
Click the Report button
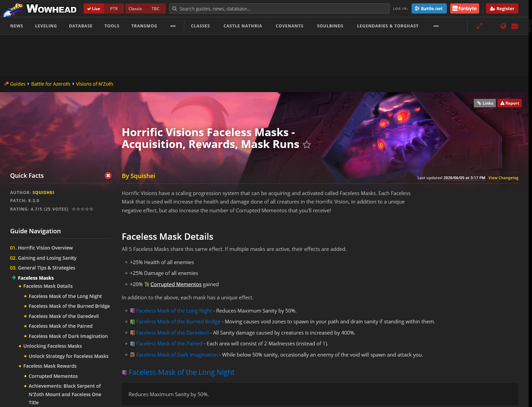pyautogui.click(x=509, y=103)
